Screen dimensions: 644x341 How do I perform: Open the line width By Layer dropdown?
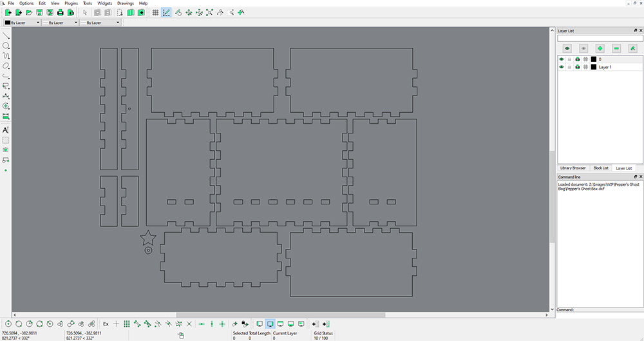click(x=61, y=23)
